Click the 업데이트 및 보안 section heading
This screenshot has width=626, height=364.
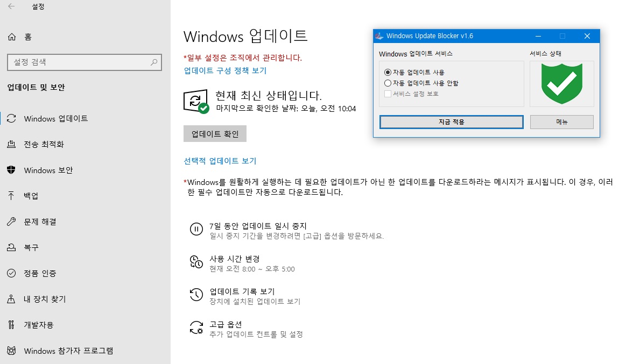[x=36, y=87]
